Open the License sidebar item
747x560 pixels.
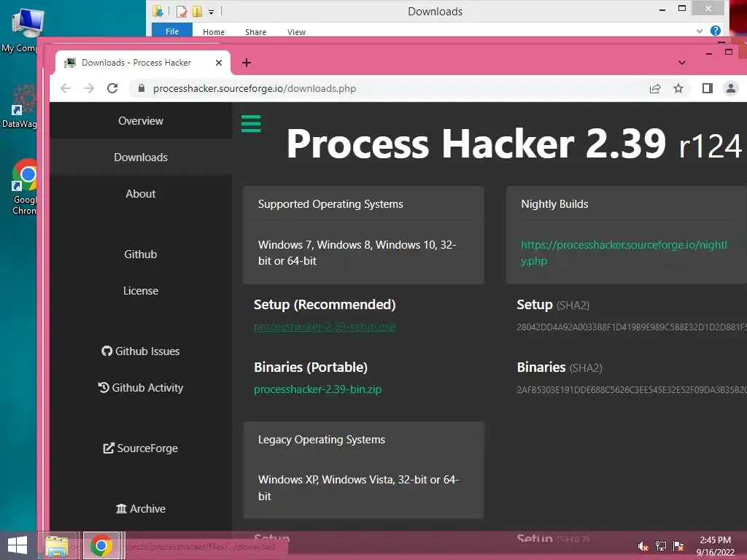coord(141,291)
